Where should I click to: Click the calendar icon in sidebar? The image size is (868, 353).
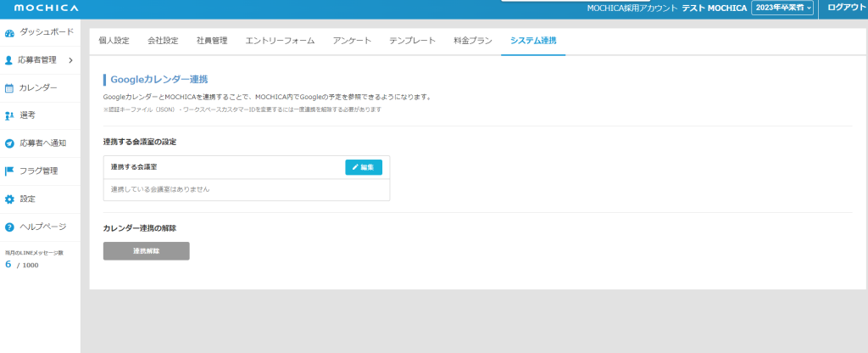point(9,87)
